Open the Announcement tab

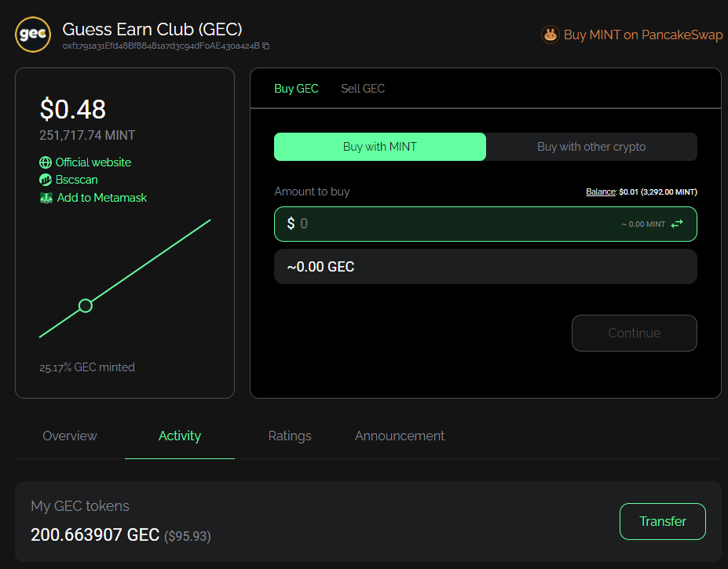coord(400,436)
